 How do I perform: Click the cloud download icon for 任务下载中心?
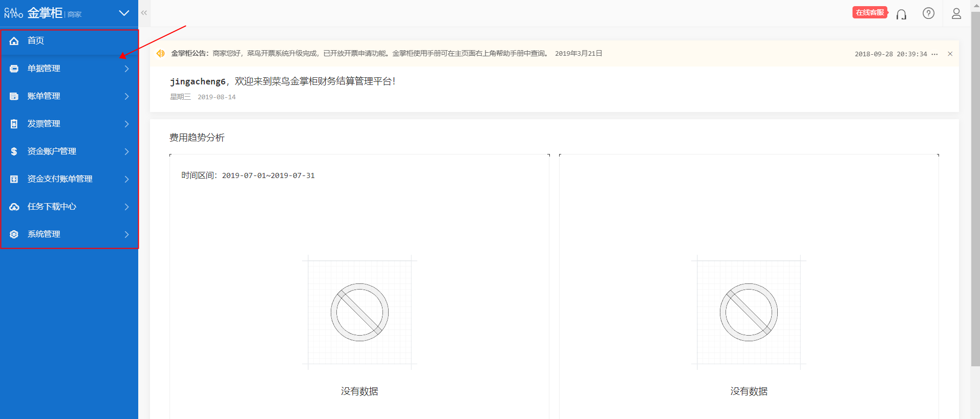click(x=14, y=207)
